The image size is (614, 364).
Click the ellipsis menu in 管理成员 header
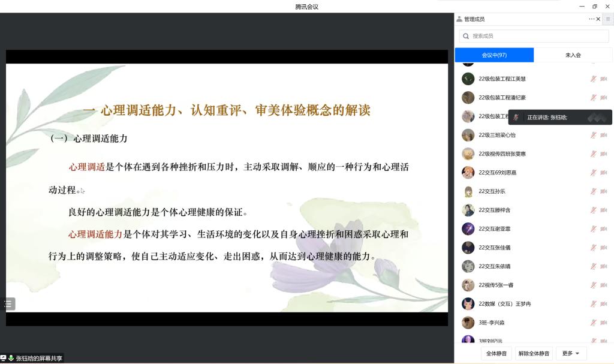coord(592,19)
